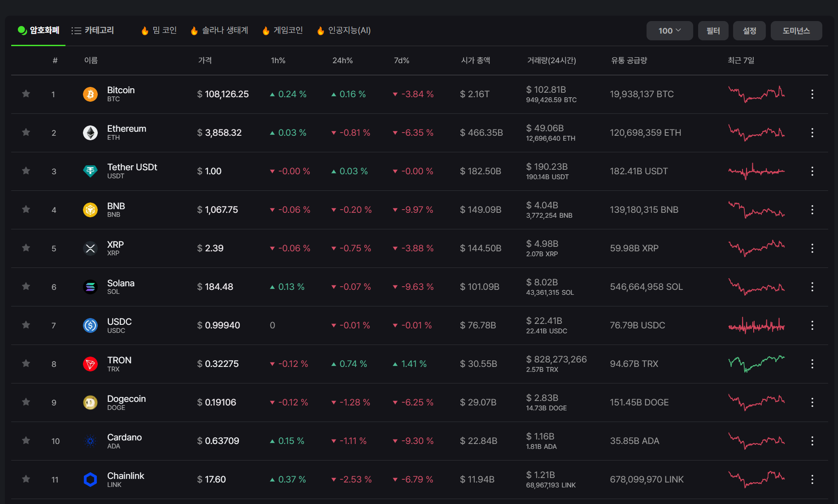This screenshot has height=504, width=838.
Task: Toggle the watchlist star for XRP
Action: (26, 248)
